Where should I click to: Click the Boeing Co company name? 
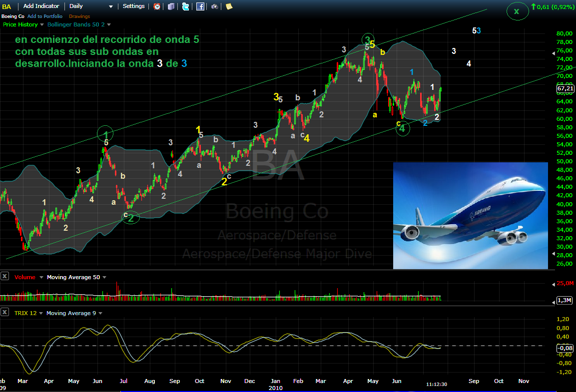pos(13,16)
